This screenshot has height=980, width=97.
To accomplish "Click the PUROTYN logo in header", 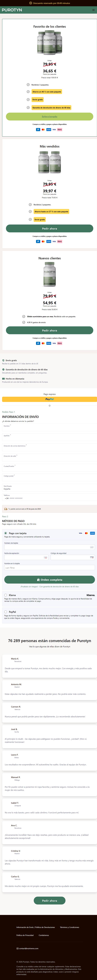I will pyautogui.click(x=12, y=10).
